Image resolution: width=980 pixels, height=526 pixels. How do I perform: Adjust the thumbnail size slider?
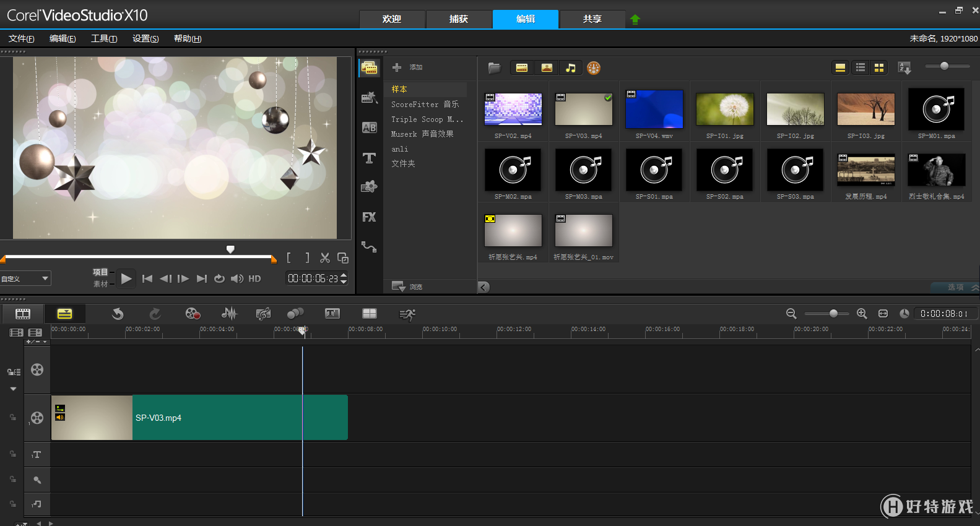945,66
